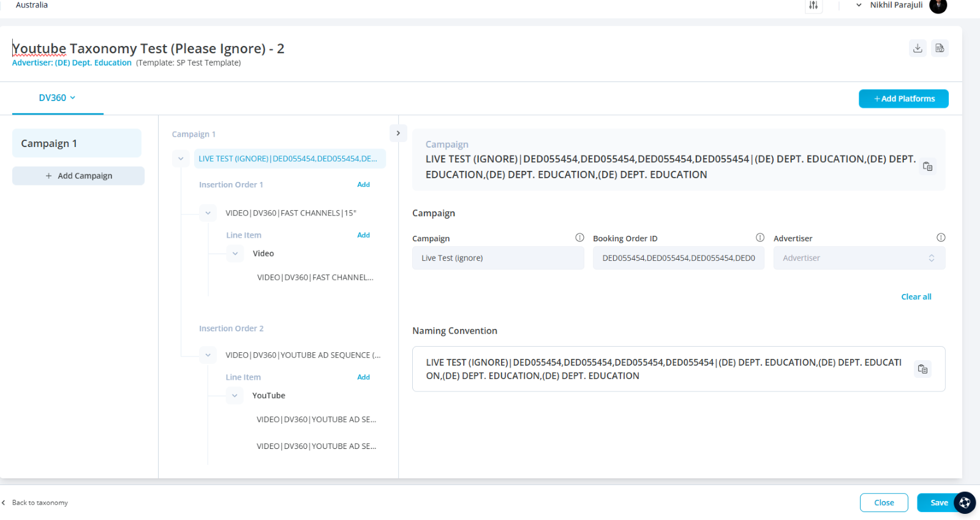Click the Booking Order ID input field
The image size is (980, 520).
point(679,258)
